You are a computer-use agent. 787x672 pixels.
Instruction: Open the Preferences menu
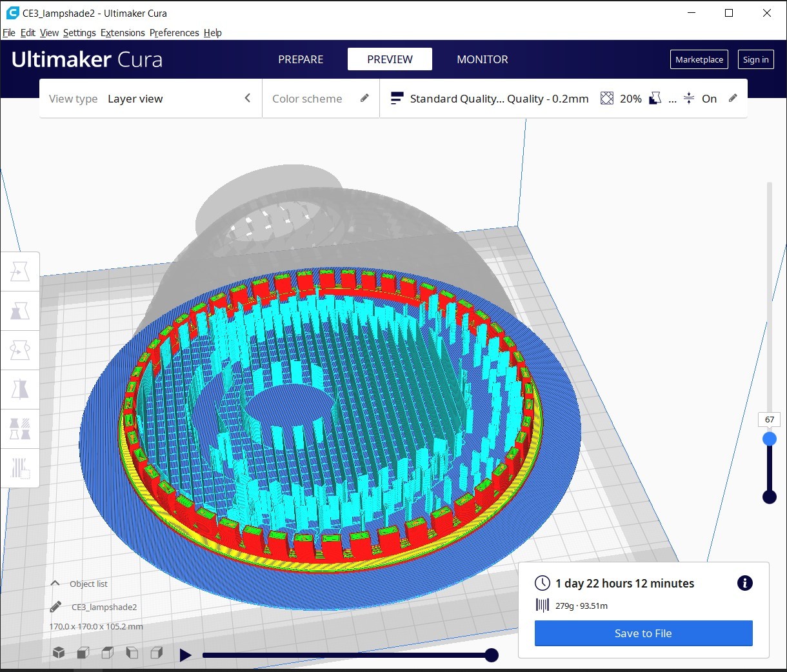(x=174, y=33)
